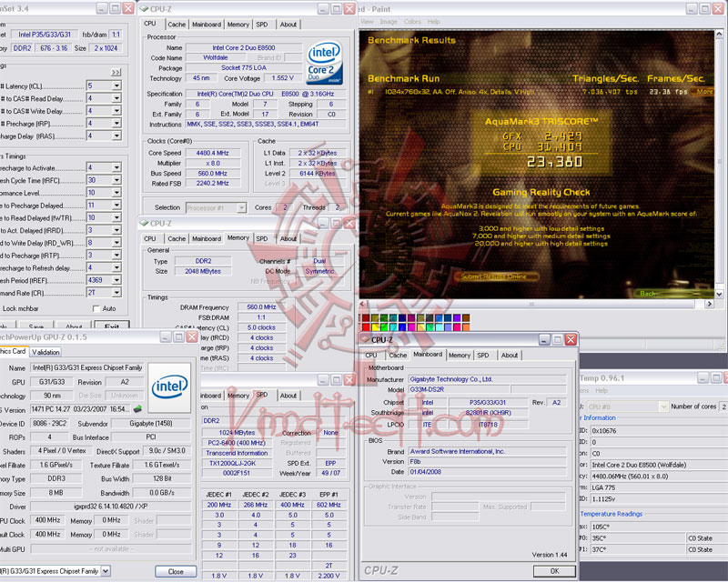The height and width of the screenshot is (582, 728).
Task: Click the AquaMark3 total score 23,380
Action: click(x=554, y=162)
